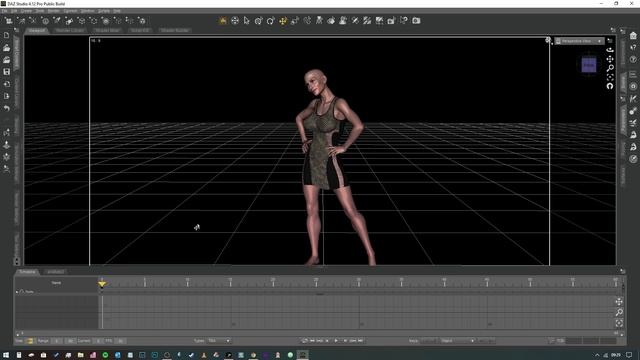Image resolution: width=640 pixels, height=360 pixels.
Task: Click the New file icon in left toolbar
Action: pos(7,36)
